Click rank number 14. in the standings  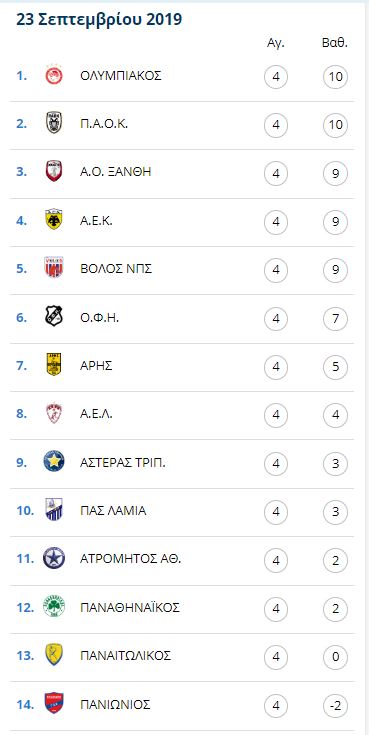[25, 704]
